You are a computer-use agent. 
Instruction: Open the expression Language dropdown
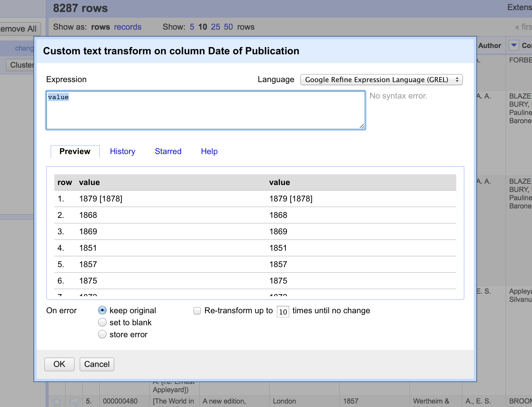(x=381, y=80)
